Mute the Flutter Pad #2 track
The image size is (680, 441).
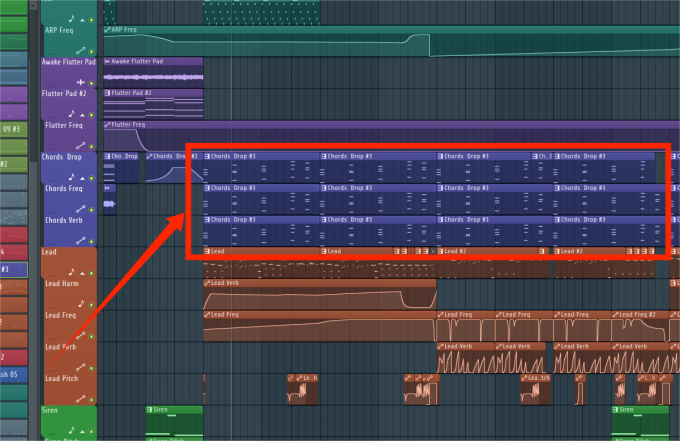pos(92,115)
